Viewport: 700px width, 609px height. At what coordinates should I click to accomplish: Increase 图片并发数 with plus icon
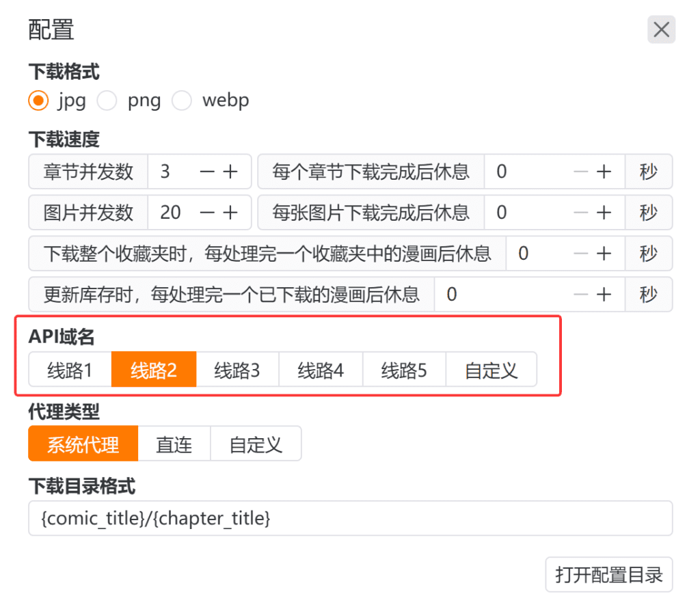pos(230,213)
